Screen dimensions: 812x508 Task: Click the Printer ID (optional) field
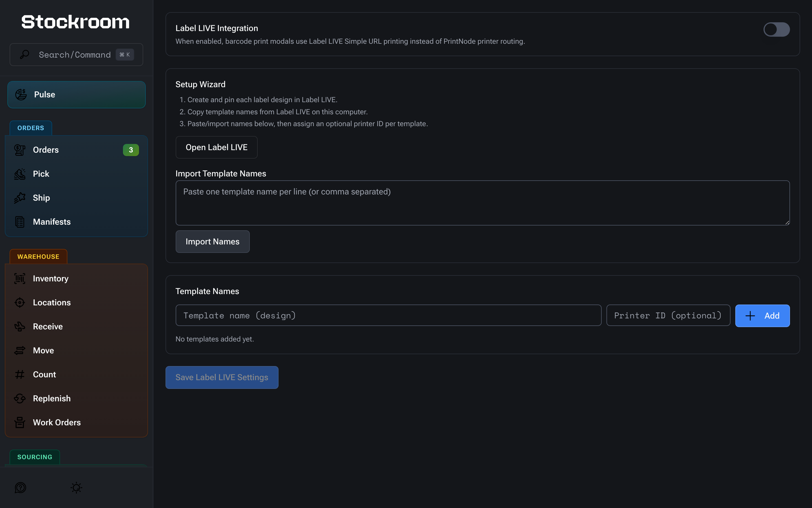point(668,316)
